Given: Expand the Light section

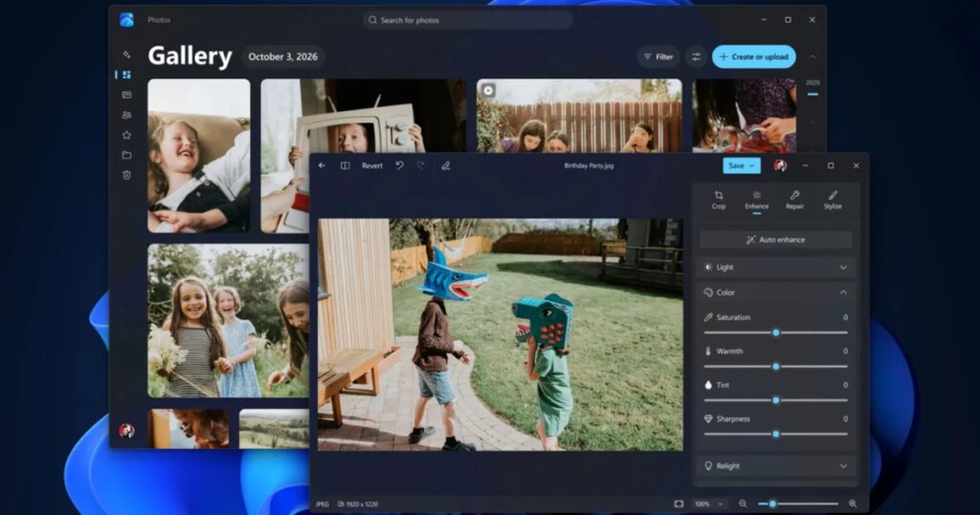Looking at the screenshot, I should coord(775,267).
